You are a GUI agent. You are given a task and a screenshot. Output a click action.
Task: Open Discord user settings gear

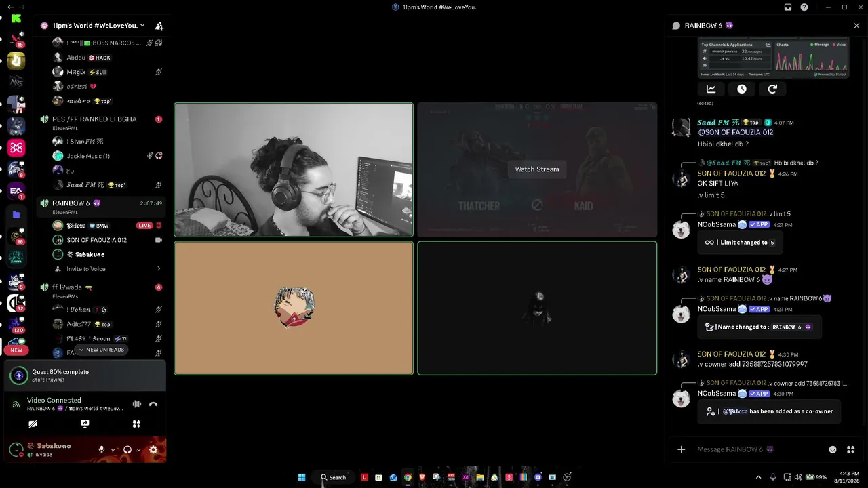153,449
